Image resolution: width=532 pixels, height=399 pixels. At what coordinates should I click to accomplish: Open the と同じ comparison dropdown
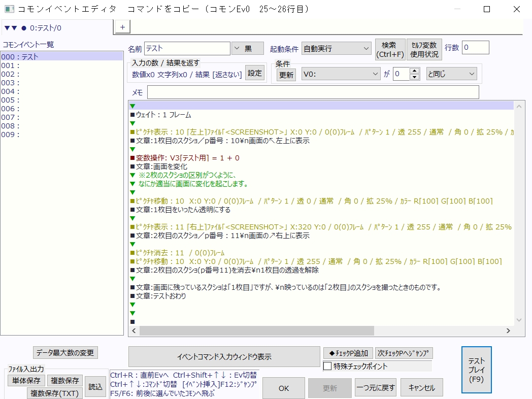451,74
